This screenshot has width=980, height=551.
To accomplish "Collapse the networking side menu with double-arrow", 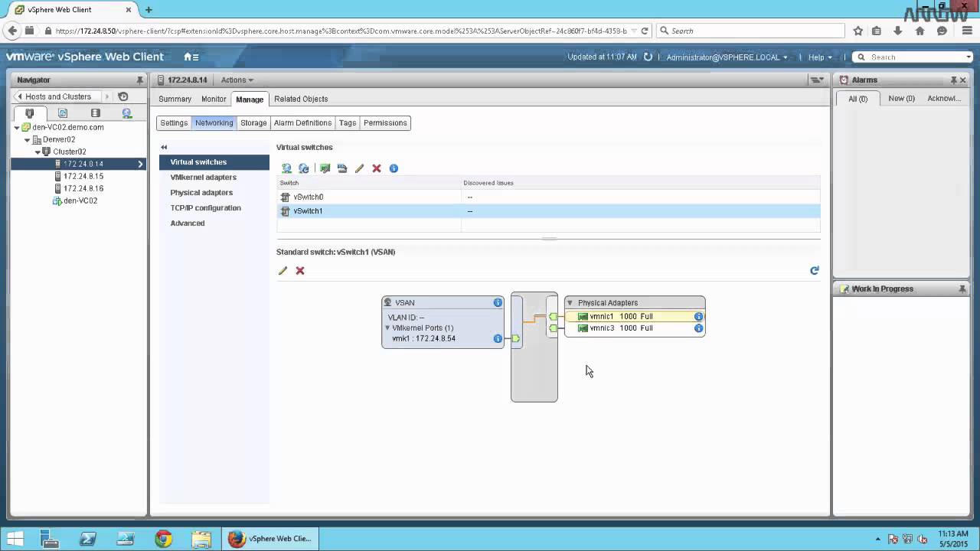I will (164, 147).
